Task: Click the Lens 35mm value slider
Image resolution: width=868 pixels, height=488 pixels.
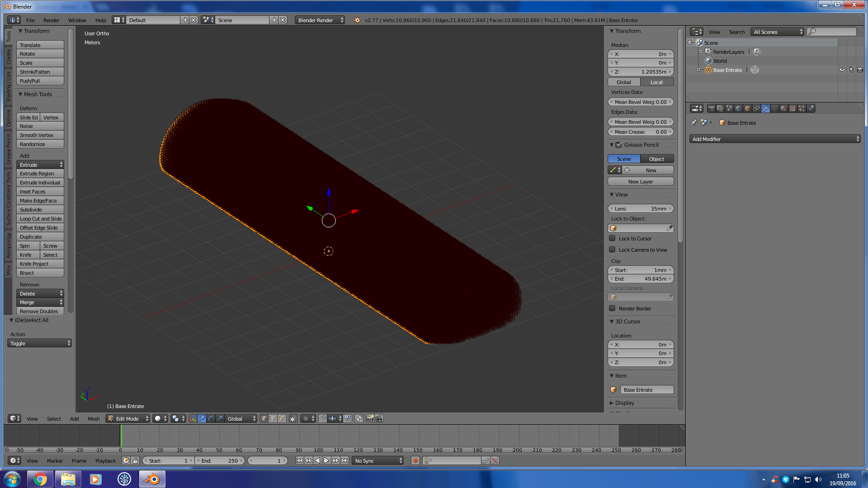Action: (641, 208)
